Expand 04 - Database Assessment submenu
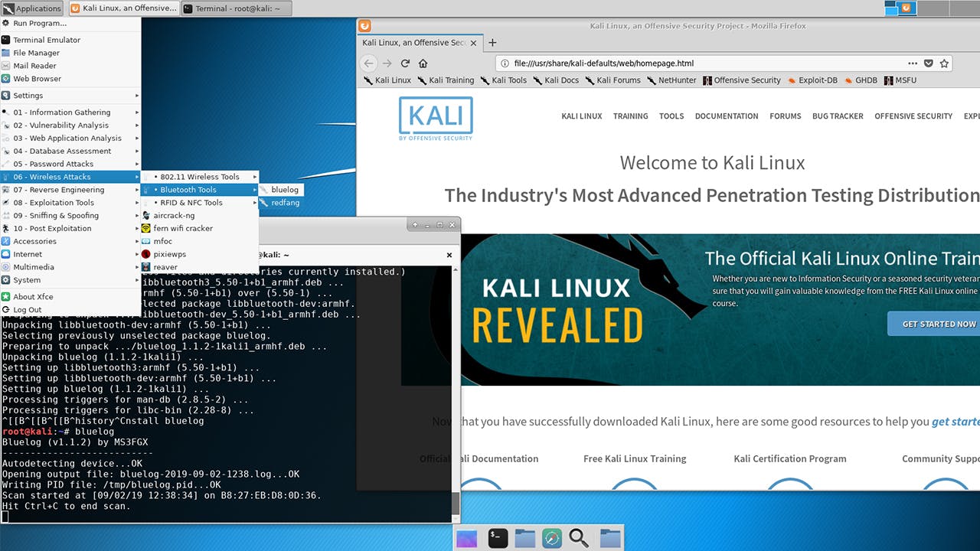 click(x=70, y=152)
